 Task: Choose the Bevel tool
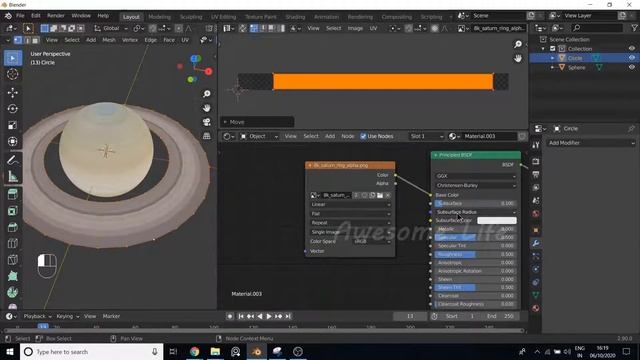tap(13, 227)
